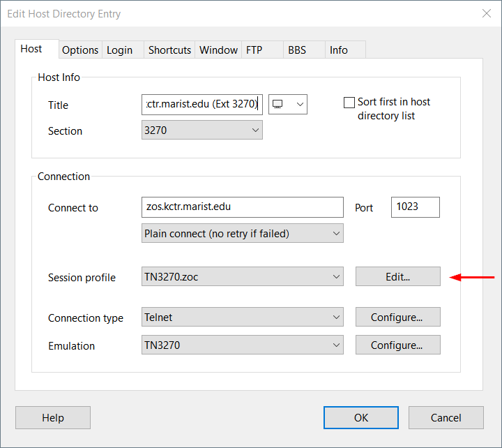The height and width of the screenshot is (448, 502).
Task: Switch to the Login tab
Action: click(119, 50)
